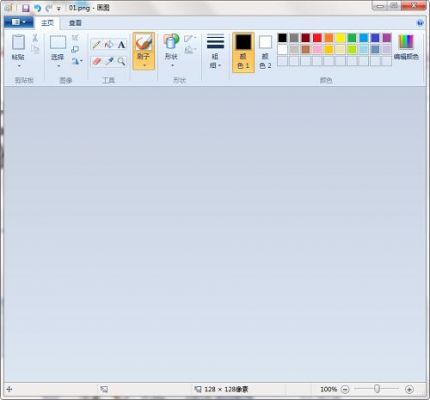Open the line size thickness dropdown
430x400 pixels.
pos(215,52)
